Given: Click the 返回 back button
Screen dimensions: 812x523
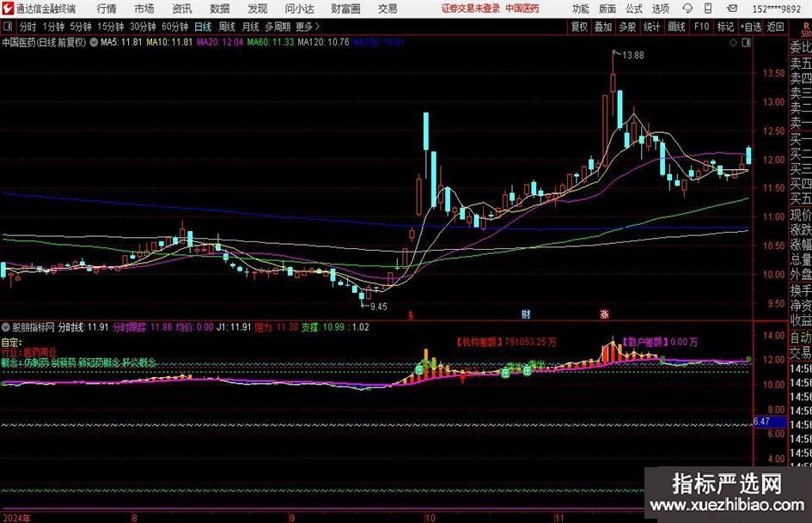Looking at the screenshot, I should (x=775, y=27).
